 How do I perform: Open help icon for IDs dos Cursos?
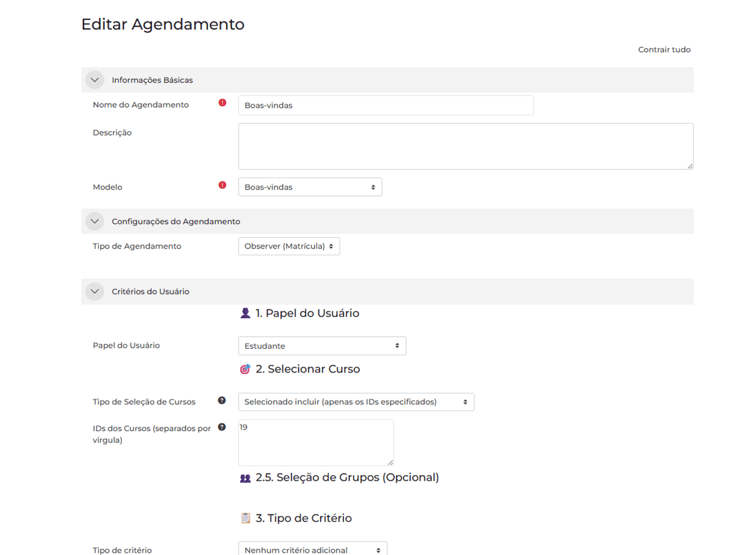point(222,427)
